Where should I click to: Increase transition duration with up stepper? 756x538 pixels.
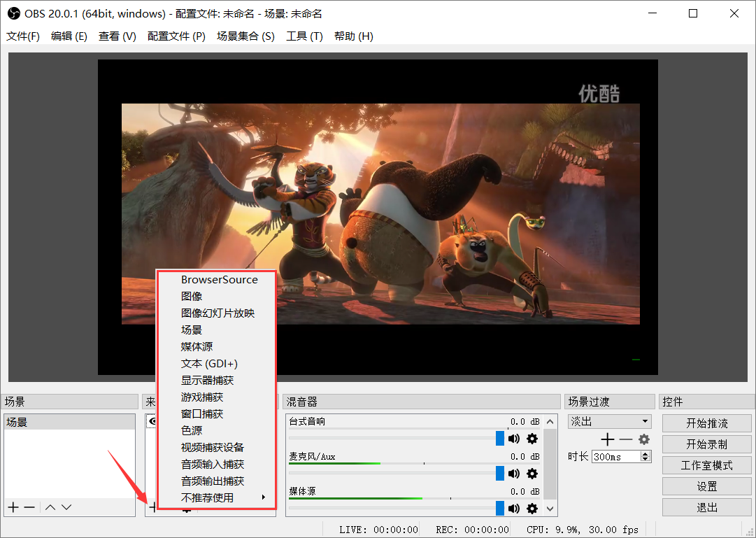[646, 454]
